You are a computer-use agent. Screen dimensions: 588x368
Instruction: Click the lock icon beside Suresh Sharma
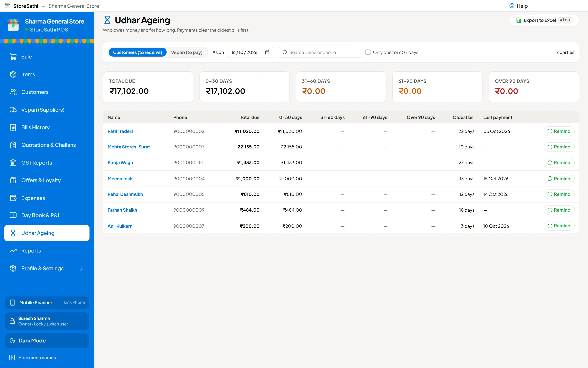pos(12,321)
